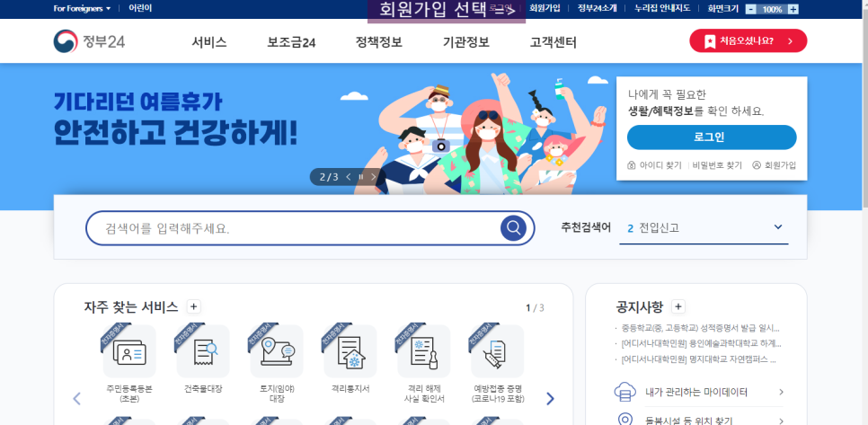Increase screen size with plus button
Image resolution: width=868 pixels, height=425 pixels.
click(793, 9)
